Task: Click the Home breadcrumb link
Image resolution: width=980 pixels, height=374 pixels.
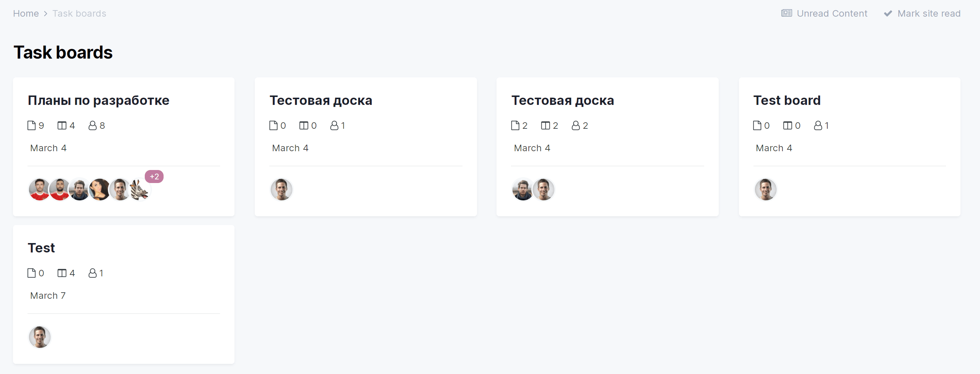Action: 26,14
